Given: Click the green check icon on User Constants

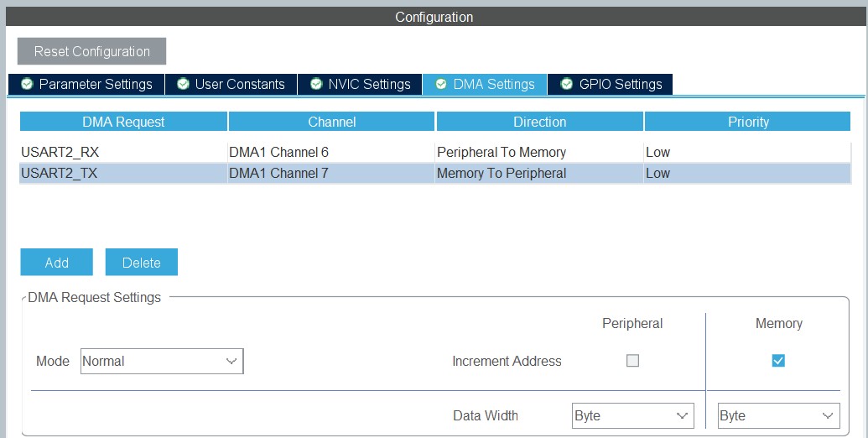Looking at the screenshot, I should pyautogui.click(x=183, y=84).
